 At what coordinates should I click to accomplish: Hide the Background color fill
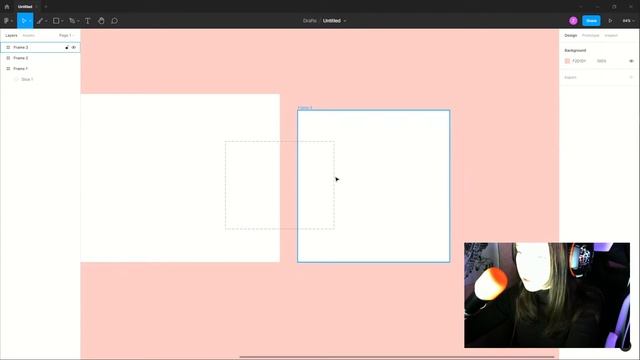631,61
